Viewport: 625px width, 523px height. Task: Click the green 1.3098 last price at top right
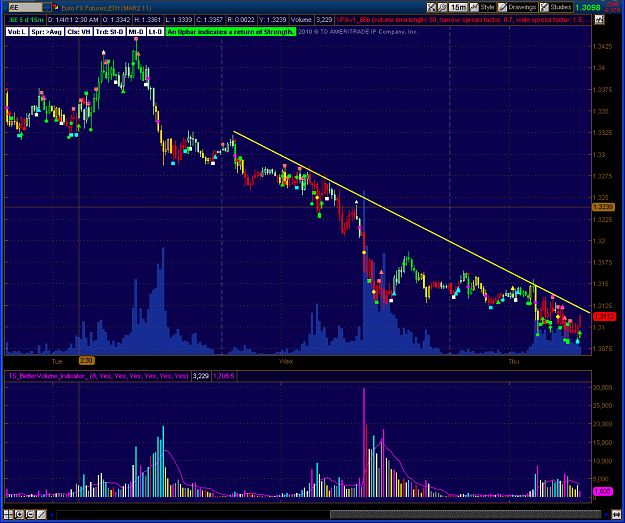590,7
